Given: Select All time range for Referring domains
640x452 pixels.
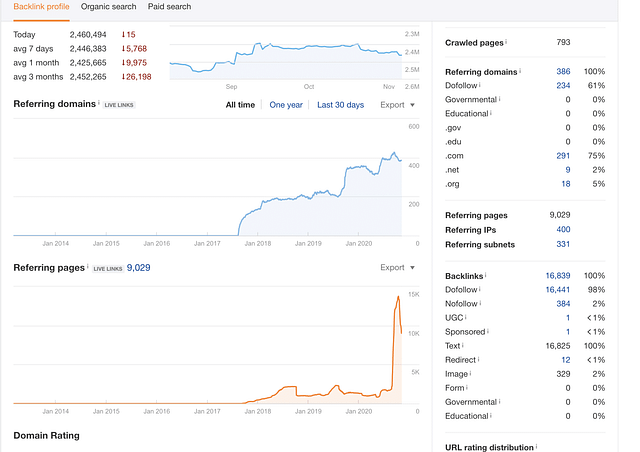Looking at the screenshot, I should (x=240, y=105).
